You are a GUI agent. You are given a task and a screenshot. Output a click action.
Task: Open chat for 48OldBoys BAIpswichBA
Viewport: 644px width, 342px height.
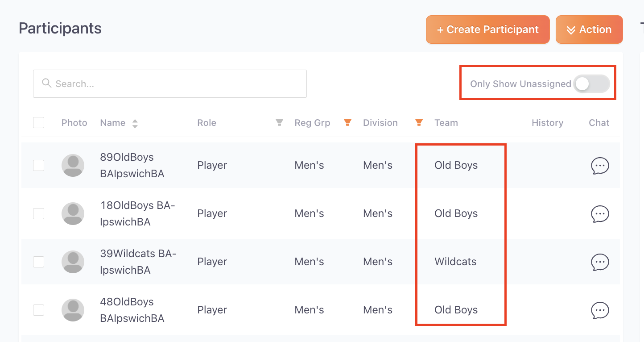600,310
